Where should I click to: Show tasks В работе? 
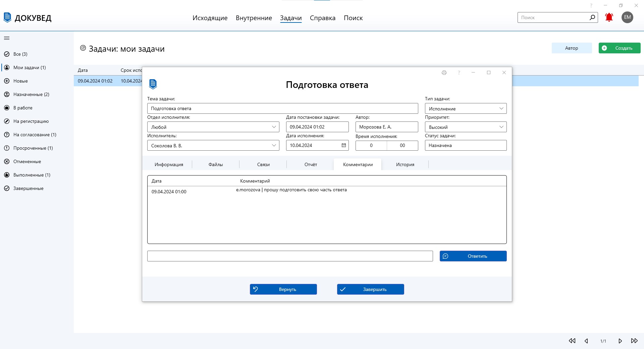[x=37, y=108]
